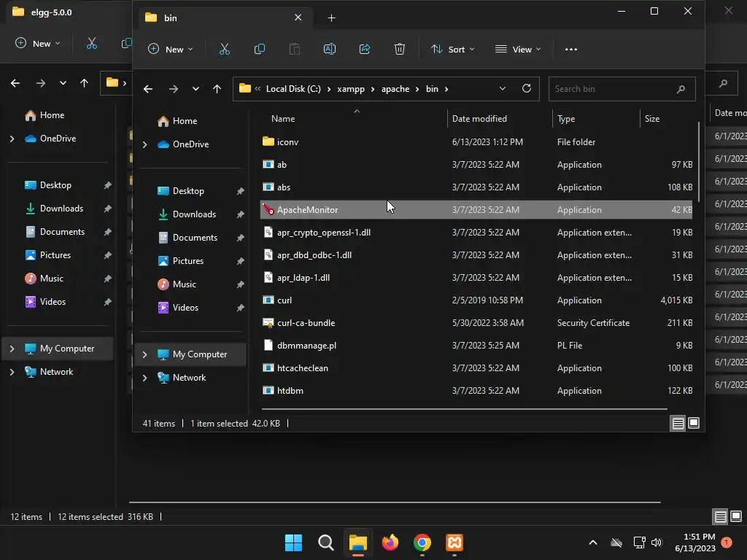Select apr_ldap-1.dll file

click(x=476, y=278)
